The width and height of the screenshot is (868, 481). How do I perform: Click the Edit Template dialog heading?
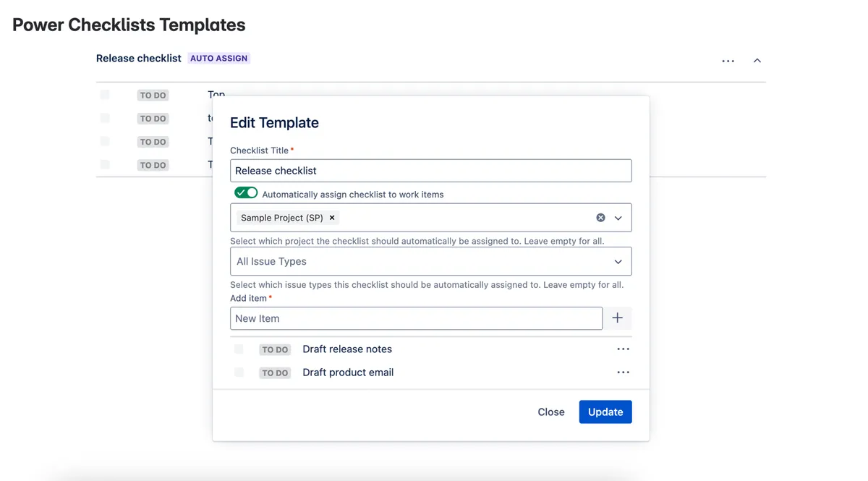click(x=274, y=123)
